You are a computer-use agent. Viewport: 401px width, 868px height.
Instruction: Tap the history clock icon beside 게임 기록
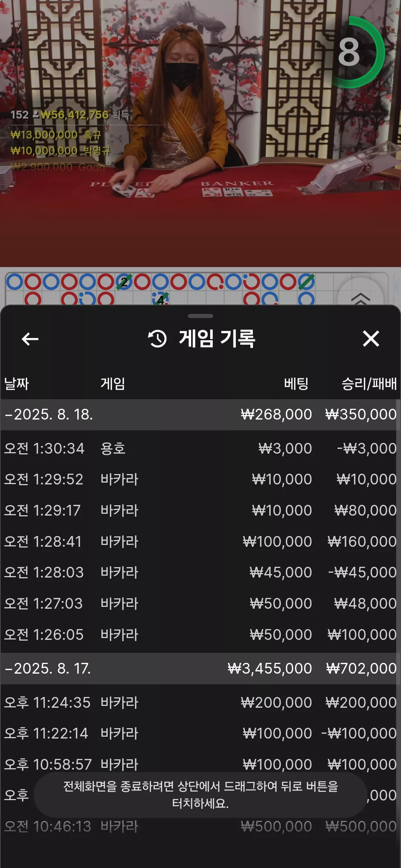pos(157,339)
